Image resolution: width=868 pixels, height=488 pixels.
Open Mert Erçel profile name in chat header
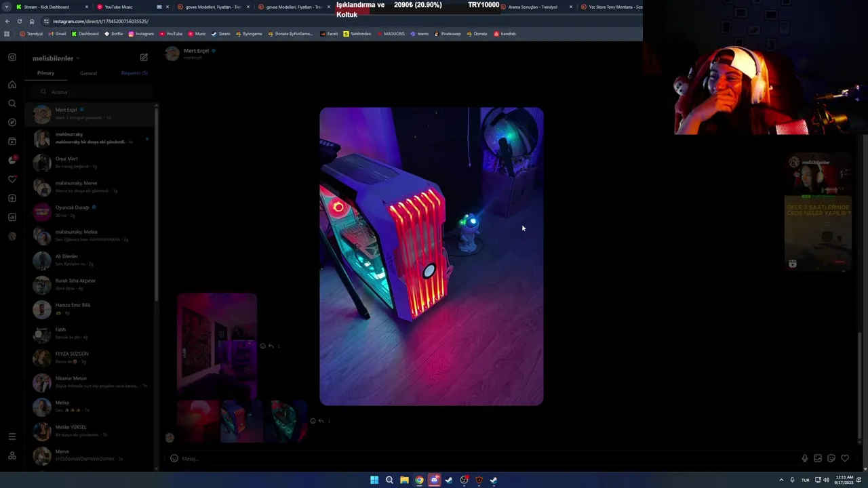click(x=196, y=51)
